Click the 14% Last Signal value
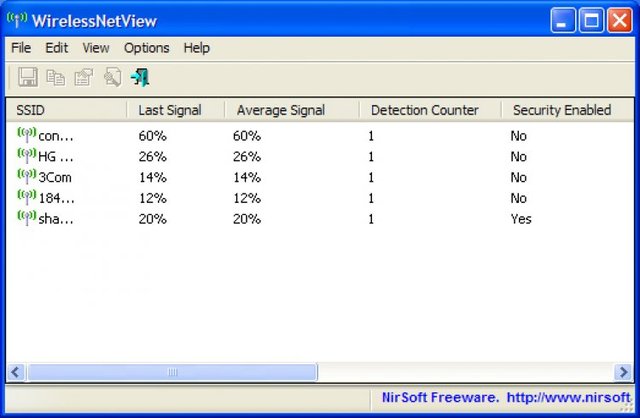The width and height of the screenshot is (640, 418). point(153,178)
